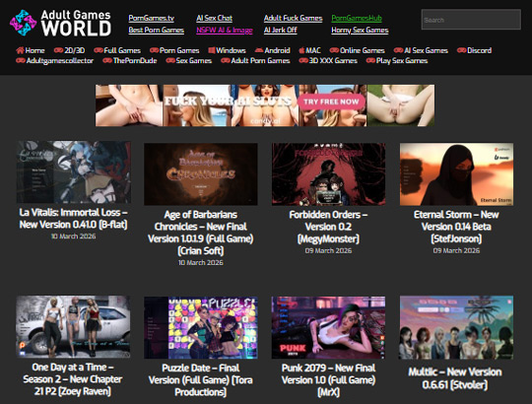Click the gamepad icon beside 2D/3D
The height and width of the screenshot is (404, 532).
[x=58, y=50]
